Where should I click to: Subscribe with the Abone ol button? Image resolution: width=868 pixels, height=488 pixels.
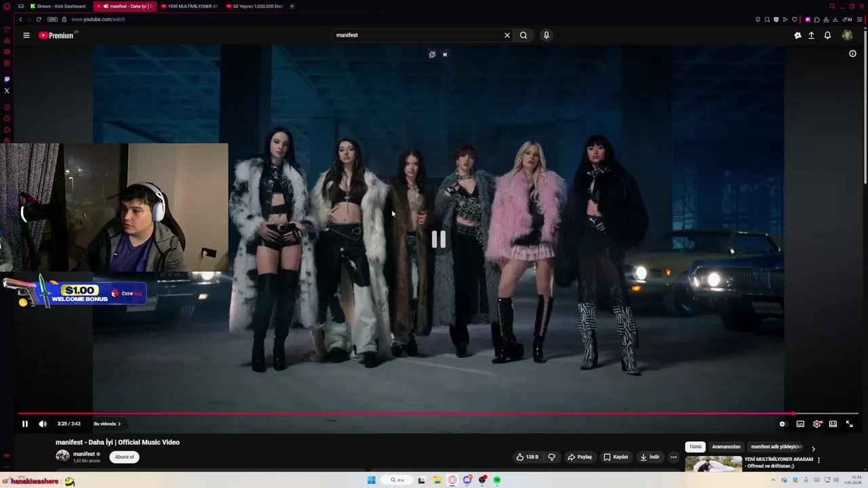click(x=125, y=457)
